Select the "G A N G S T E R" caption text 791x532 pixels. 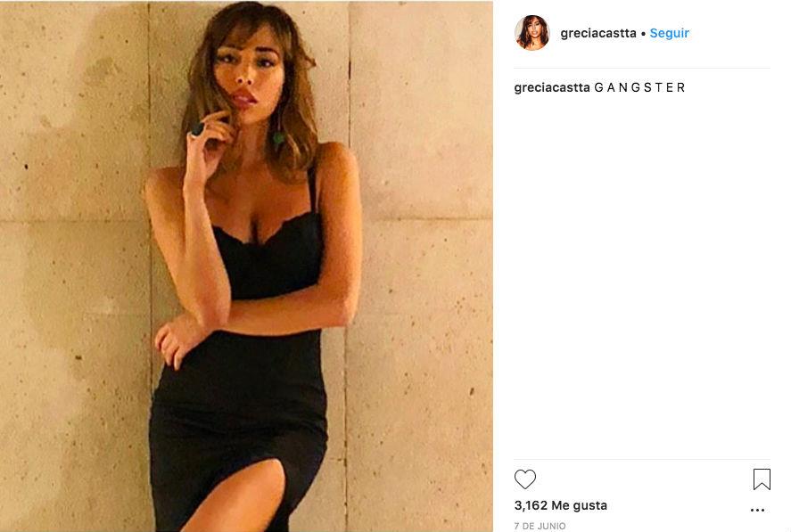coord(639,87)
